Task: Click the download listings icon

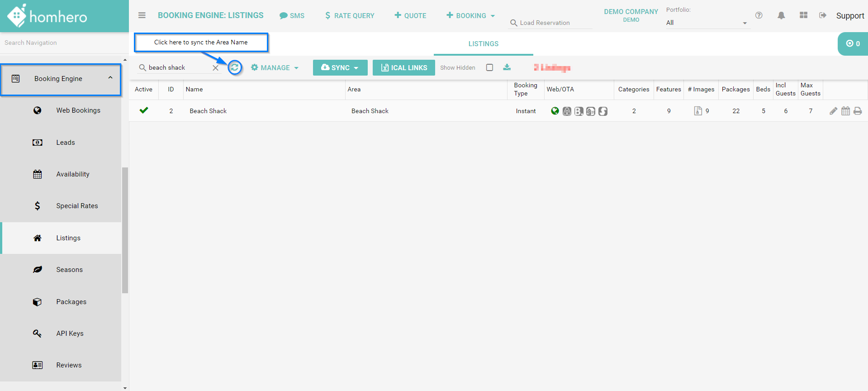Action: 507,67
